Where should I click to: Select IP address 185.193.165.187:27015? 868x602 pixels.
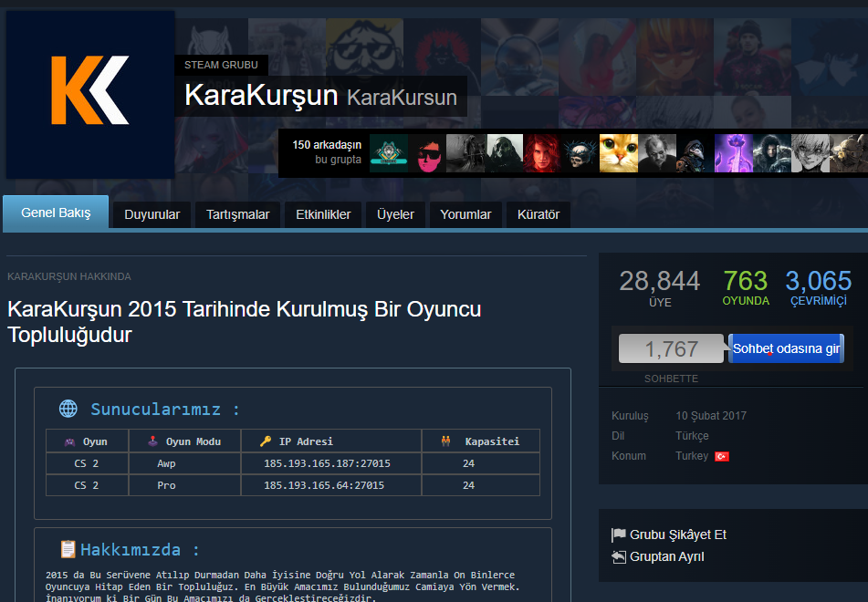[327, 463]
